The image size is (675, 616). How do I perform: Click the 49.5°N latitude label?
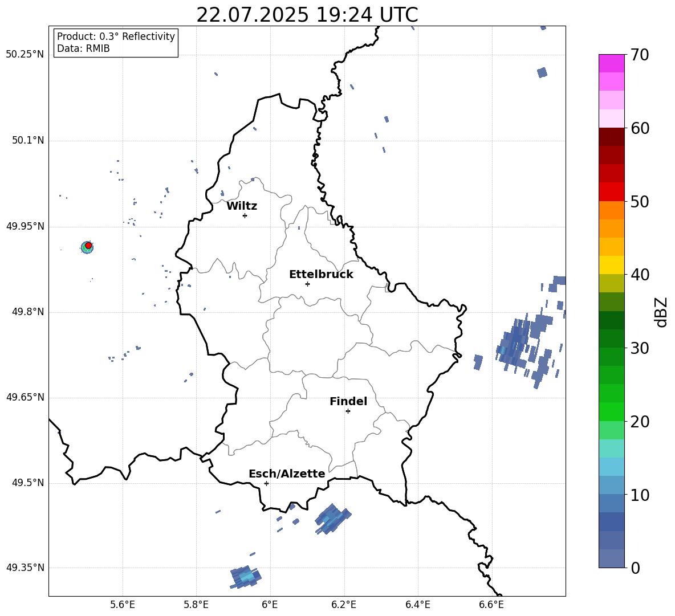click(x=27, y=483)
